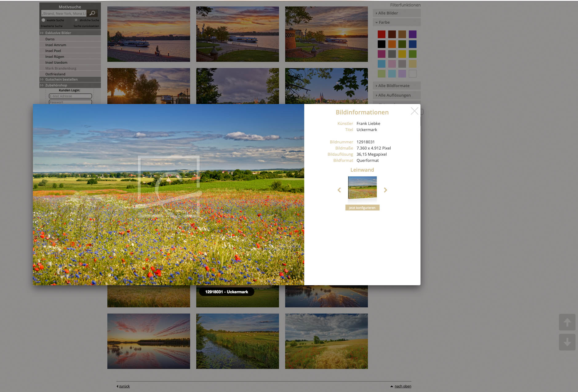Open the 'Ostfriesland' category

(x=55, y=74)
